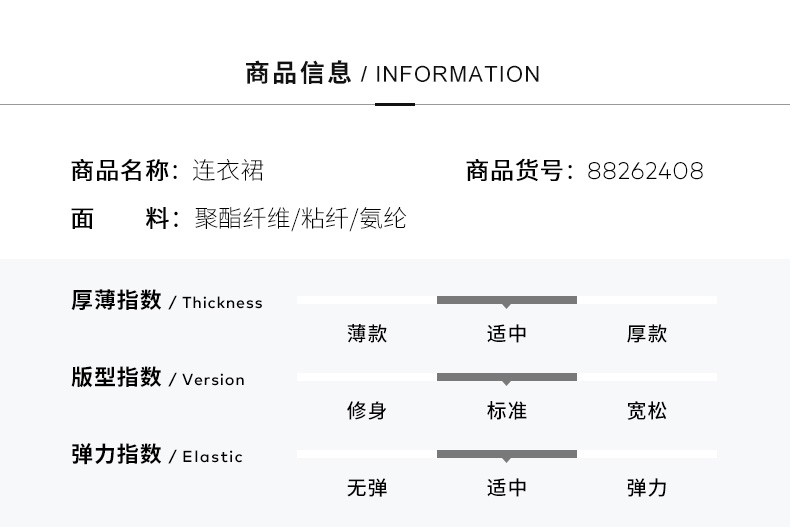Click the Elastic slider middle segment
Screen dimensions: 790x527
coord(507,454)
